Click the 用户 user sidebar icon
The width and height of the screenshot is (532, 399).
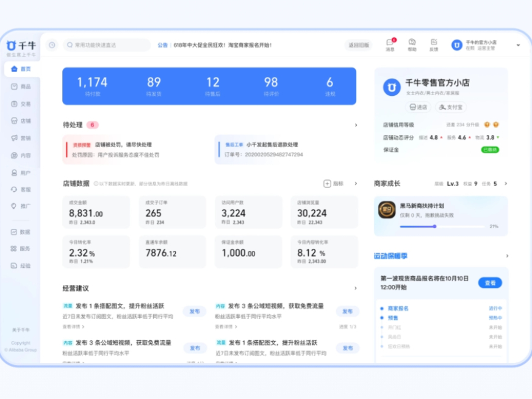14,173
